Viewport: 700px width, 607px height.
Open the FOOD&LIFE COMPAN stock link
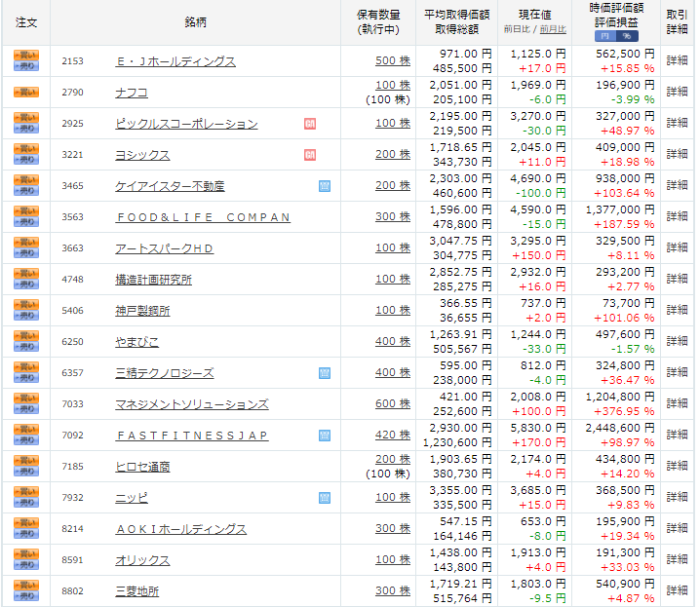point(203,217)
